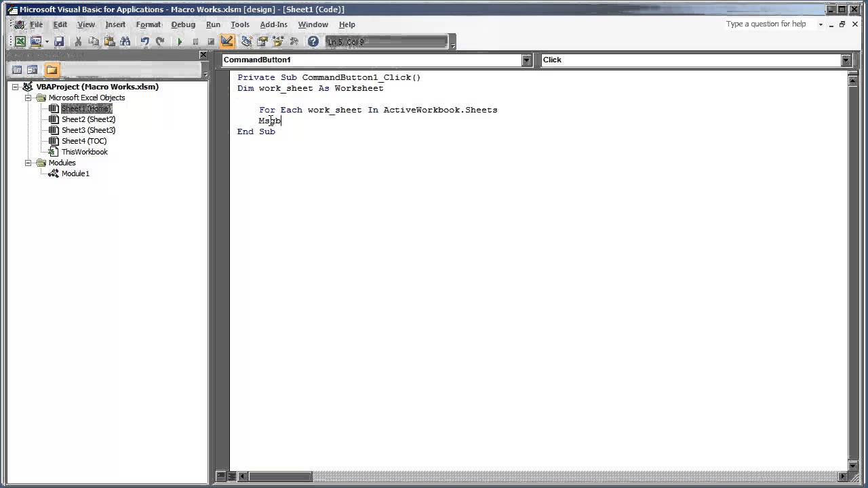Open the Toolbox toolbar icon
The height and width of the screenshot is (488, 868).
tap(294, 42)
